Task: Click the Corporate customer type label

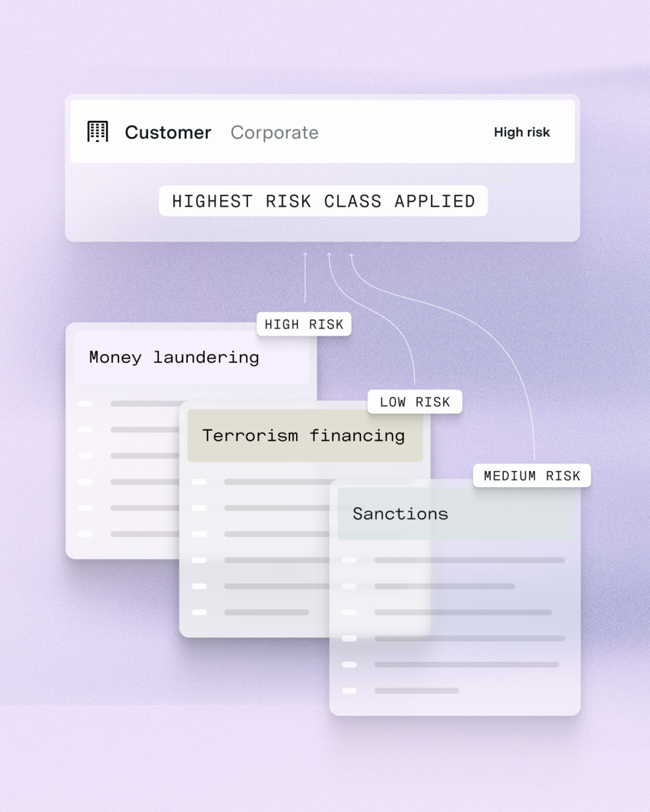Action: point(274,133)
